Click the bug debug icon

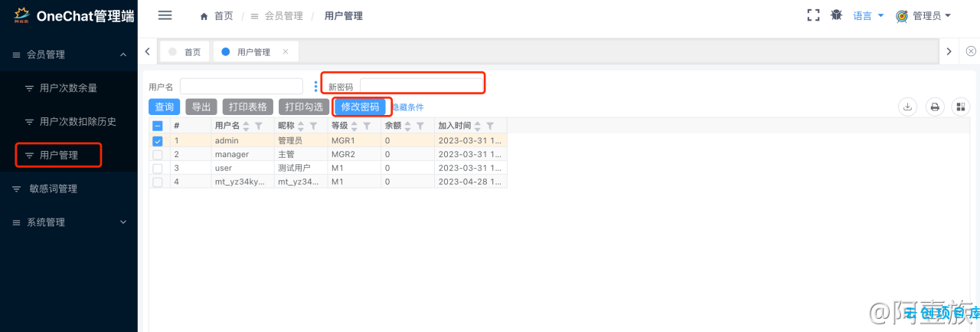pos(836,15)
